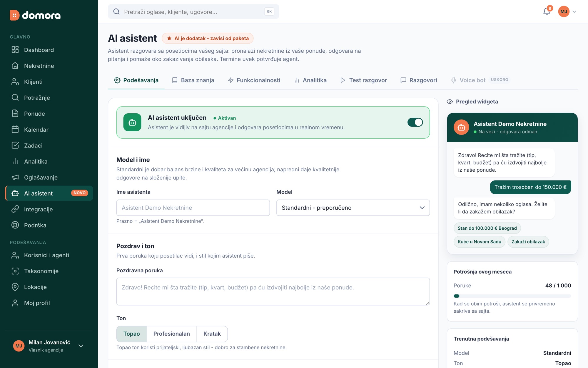Click the Poruke usage progress bar
The width and height of the screenshot is (588, 368).
512,296
